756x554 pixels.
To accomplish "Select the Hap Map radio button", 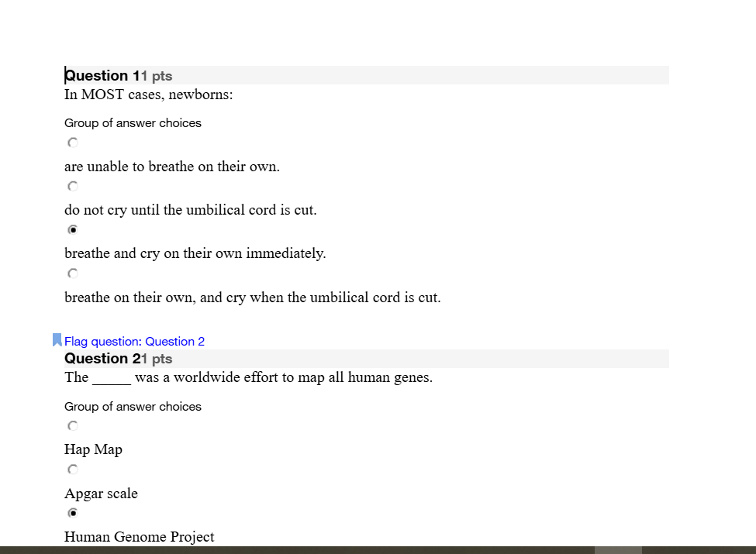I will (x=73, y=426).
